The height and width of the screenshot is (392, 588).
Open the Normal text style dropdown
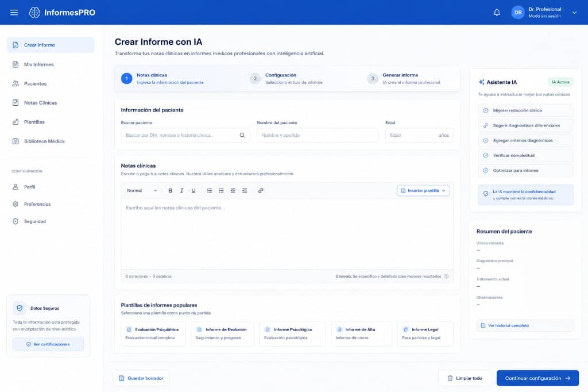point(142,190)
